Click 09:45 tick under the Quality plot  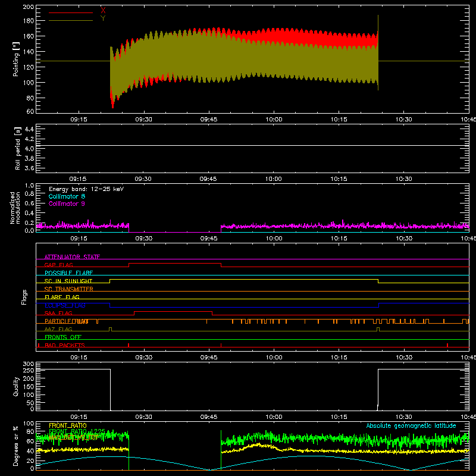pyautogui.click(x=209, y=417)
